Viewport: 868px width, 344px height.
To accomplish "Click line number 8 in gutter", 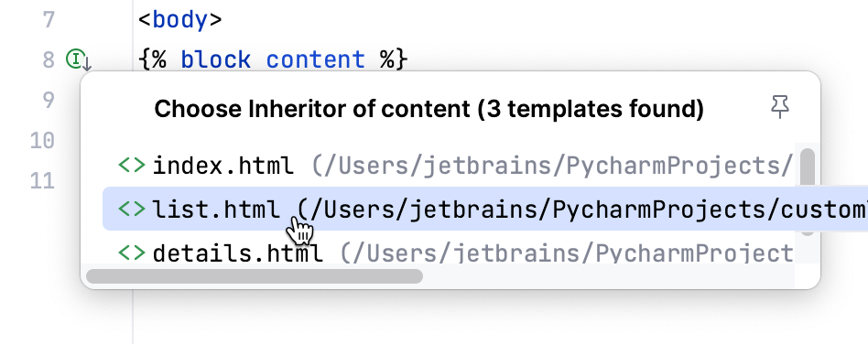I will [49, 59].
